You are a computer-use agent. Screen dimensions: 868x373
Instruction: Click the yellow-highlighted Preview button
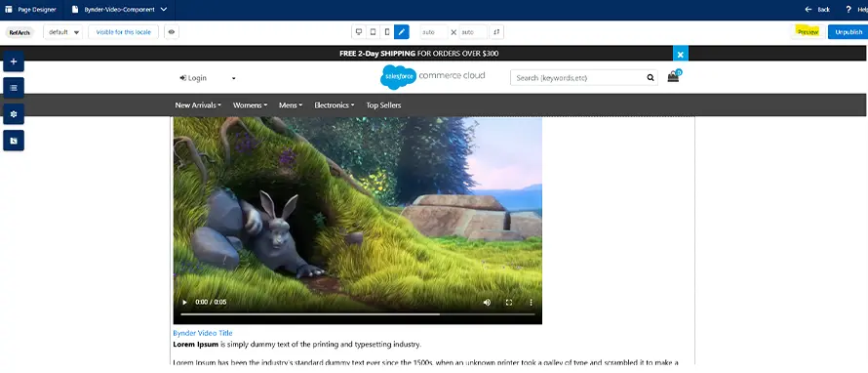point(808,32)
